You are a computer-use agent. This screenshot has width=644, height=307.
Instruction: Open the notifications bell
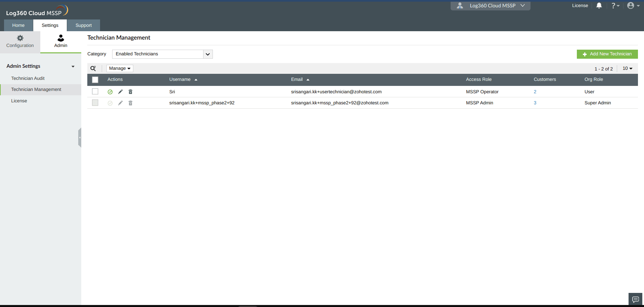[x=599, y=5]
